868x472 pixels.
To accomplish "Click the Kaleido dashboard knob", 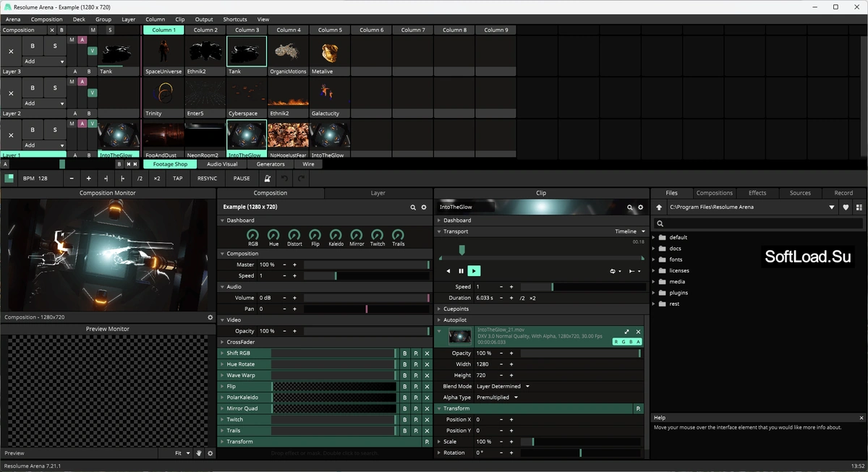I will 336,235.
